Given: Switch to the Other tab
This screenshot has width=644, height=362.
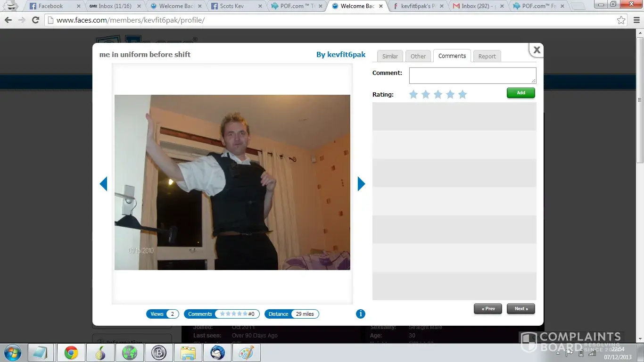Looking at the screenshot, I should click(x=418, y=56).
